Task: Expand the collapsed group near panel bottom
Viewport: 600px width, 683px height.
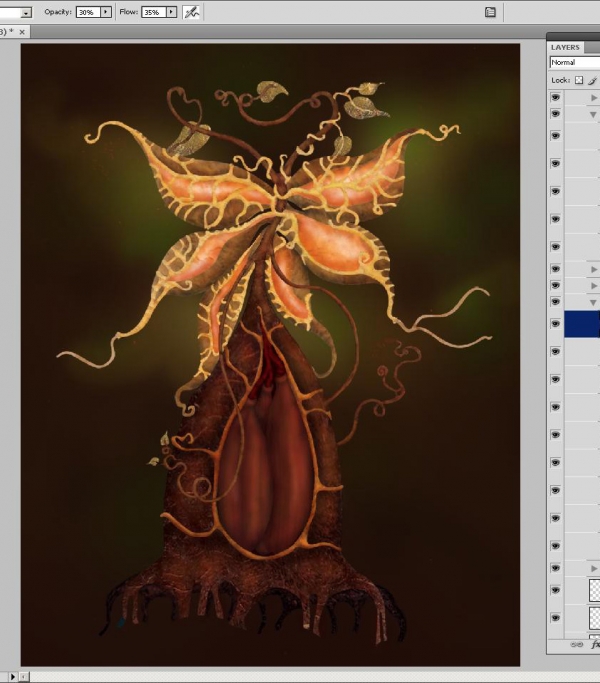Action: click(x=593, y=568)
